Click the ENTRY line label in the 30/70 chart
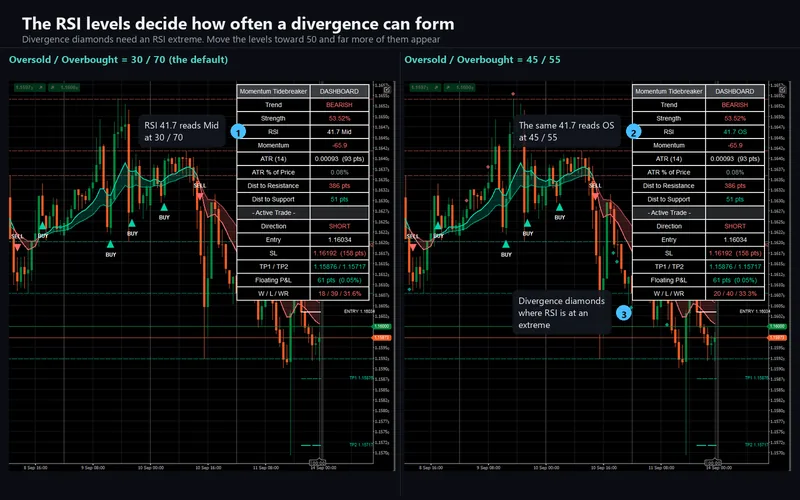 [x=359, y=311]
